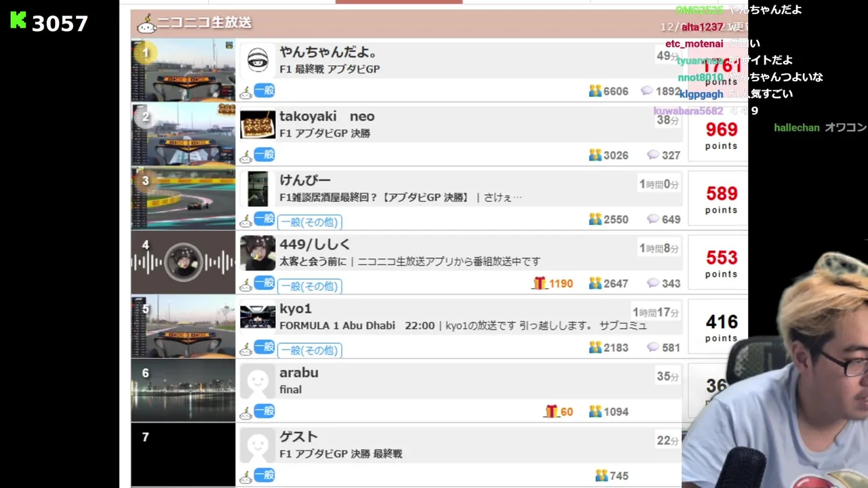This screenshot has height=488, width=868.
Task: Click 一般(その他) tag in けんぴー row
Action: coord(310,222)
